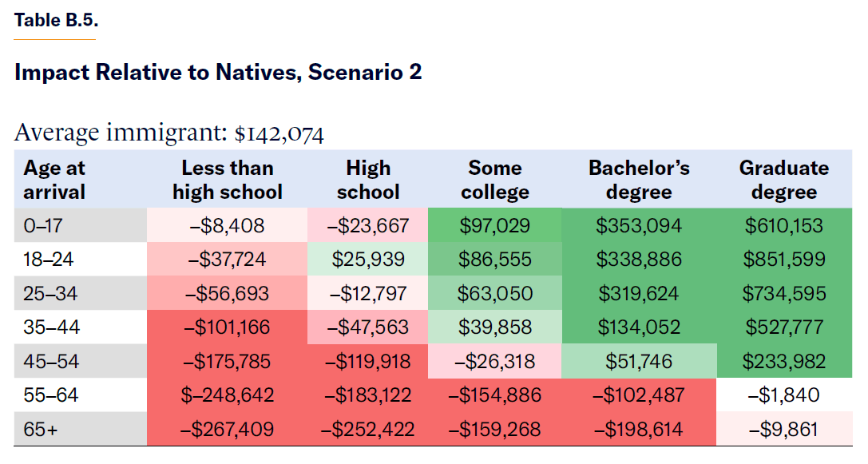
Task: Click the average immigrant value $142,074
Action: 279,134
